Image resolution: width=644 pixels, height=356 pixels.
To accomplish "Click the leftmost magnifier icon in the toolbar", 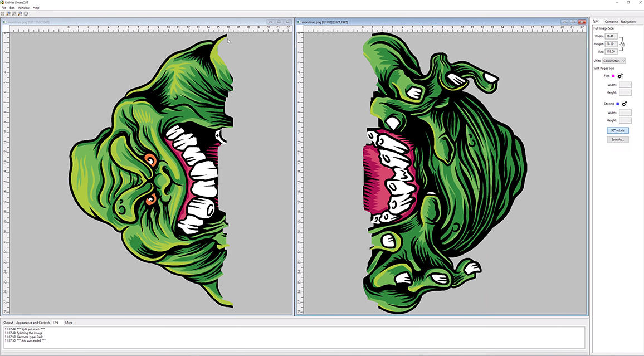I will 8,13.
